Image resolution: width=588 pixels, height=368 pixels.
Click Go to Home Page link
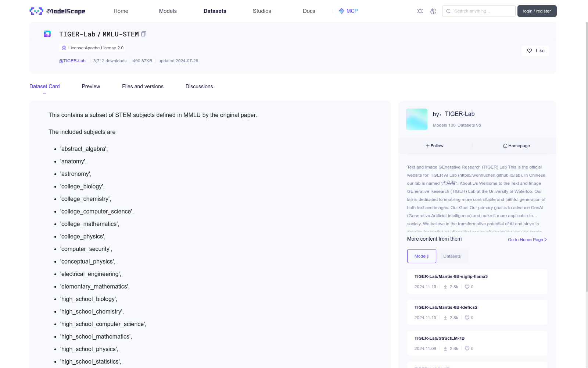[x=527, y=240]
